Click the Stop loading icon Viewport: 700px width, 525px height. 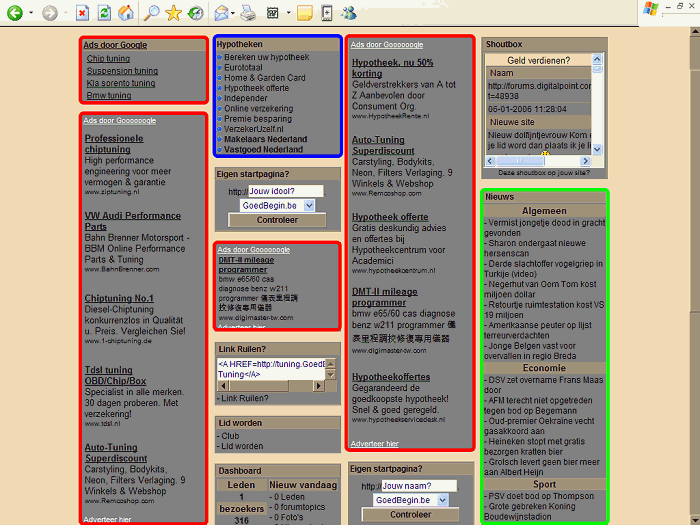pos(82,13)
